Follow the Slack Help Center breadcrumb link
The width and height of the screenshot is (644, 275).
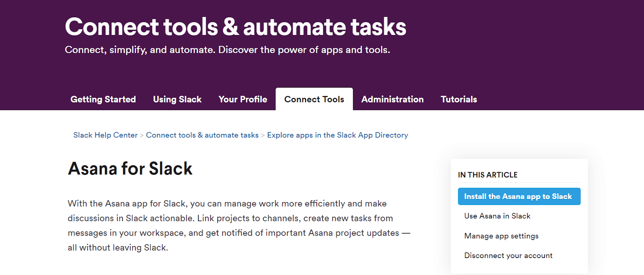105,135
